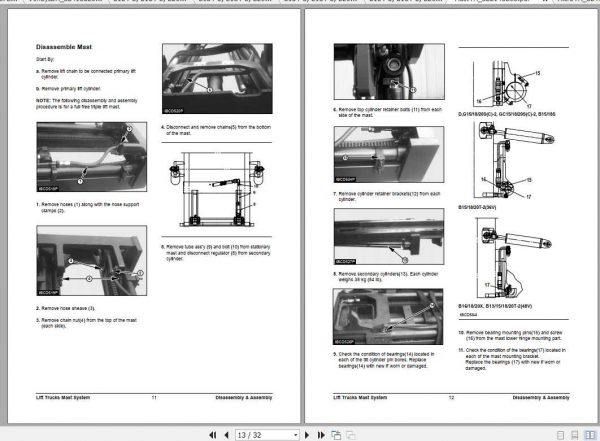Click 'Lift Trucks Mast System' footer on page 11
The image size is (600, 441).
click(x=63, y=397)
